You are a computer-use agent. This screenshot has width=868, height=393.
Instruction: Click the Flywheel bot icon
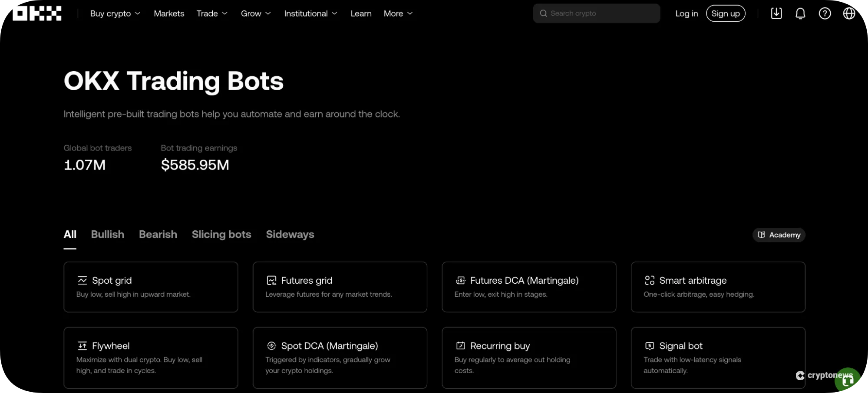pyautogui.click(x=82, y=345)
